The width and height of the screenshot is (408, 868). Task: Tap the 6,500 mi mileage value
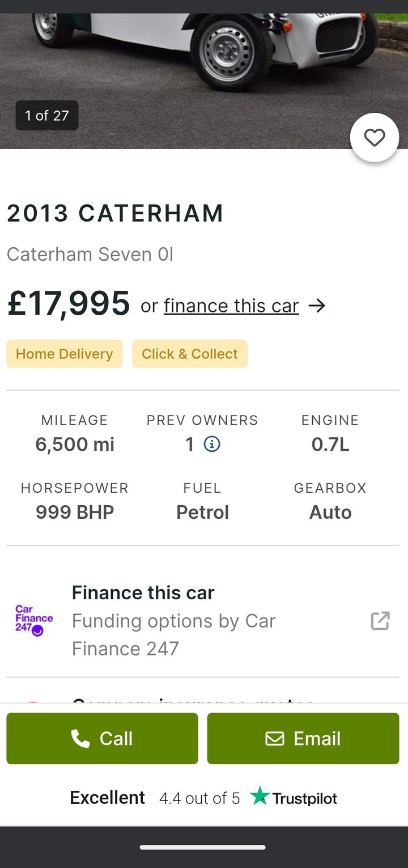[x=75, y=444]
